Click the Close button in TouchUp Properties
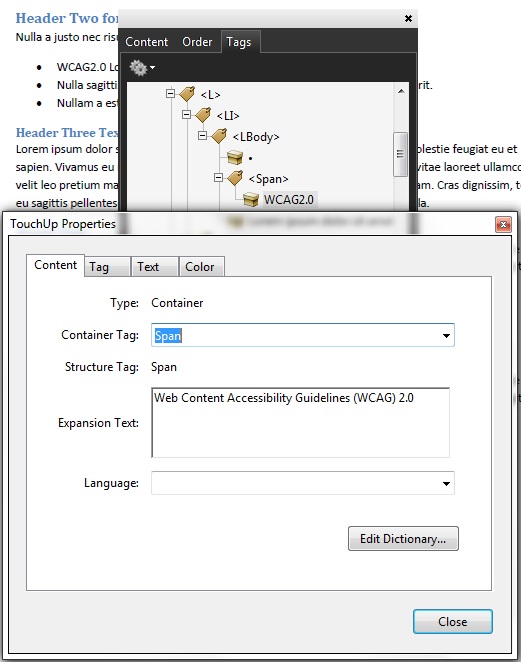This screenshot has height=662, width=521. click(453, 621)
